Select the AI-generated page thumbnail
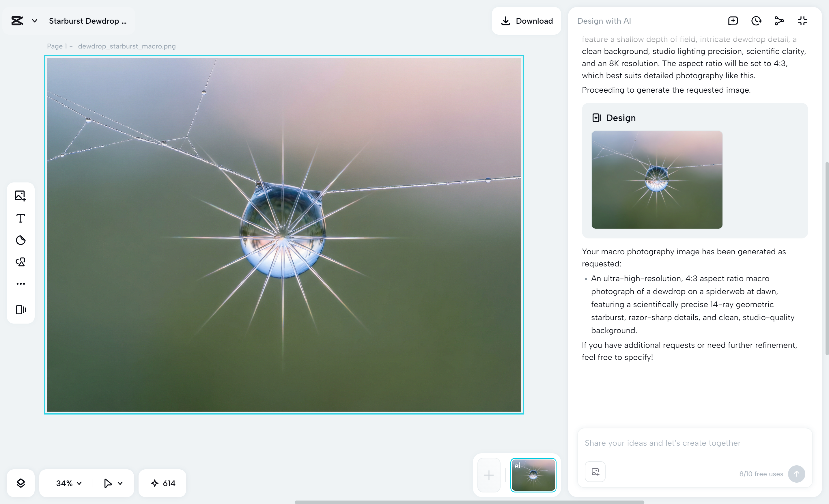The height and width of the screenshot is (504, 829). [533, 475]
